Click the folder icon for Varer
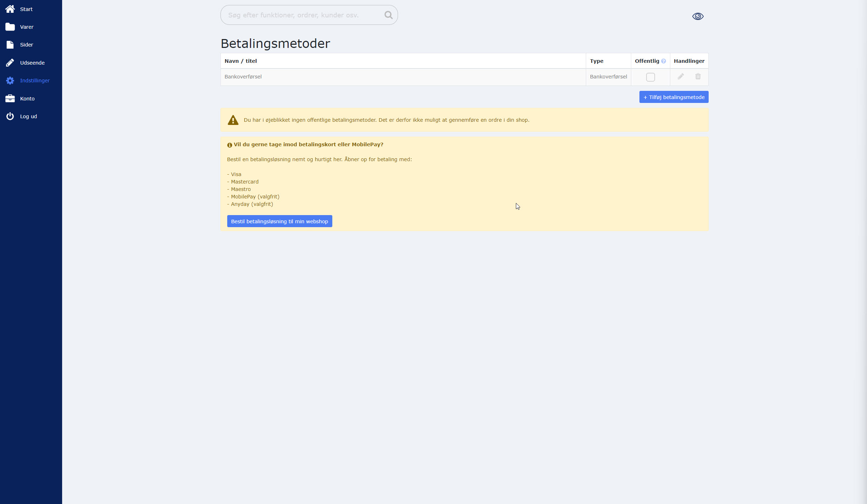This screenshot has width=867, height=504. pos(10,27)
